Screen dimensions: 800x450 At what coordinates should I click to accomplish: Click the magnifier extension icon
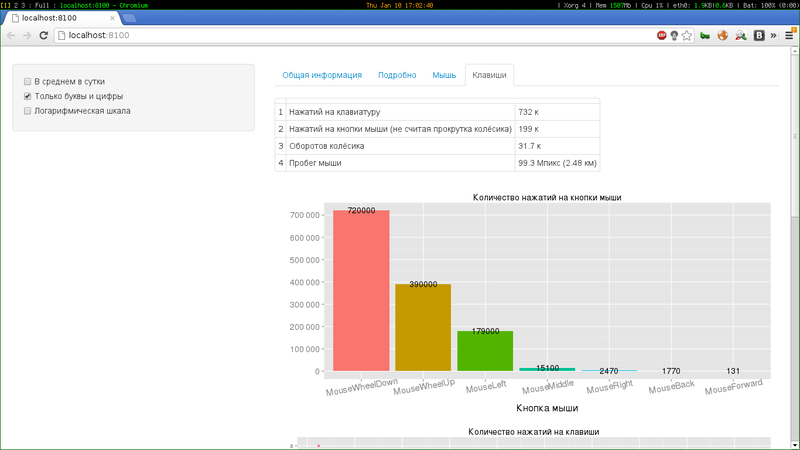click(x=741, y=35)
